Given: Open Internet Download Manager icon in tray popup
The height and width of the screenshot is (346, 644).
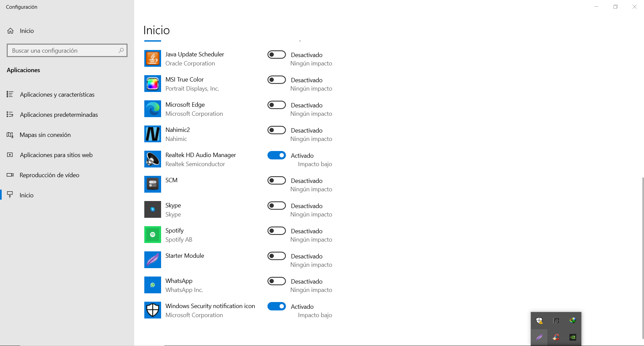Looking at the screenshot, I should click(573, 320).
